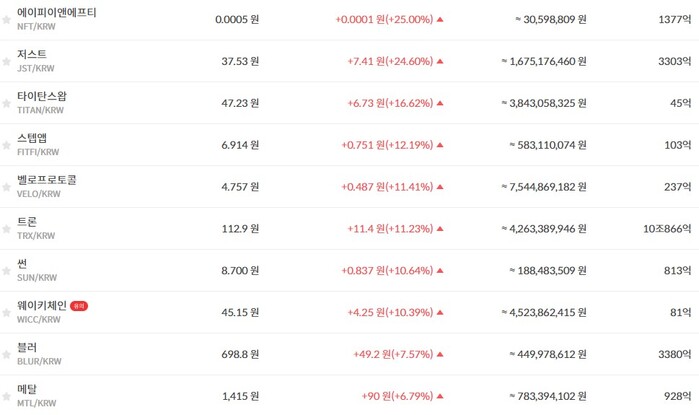699x415 pixels.
Task: Toggle the favorite star on MTL/KRW
Action: click(x=6, y=397)
